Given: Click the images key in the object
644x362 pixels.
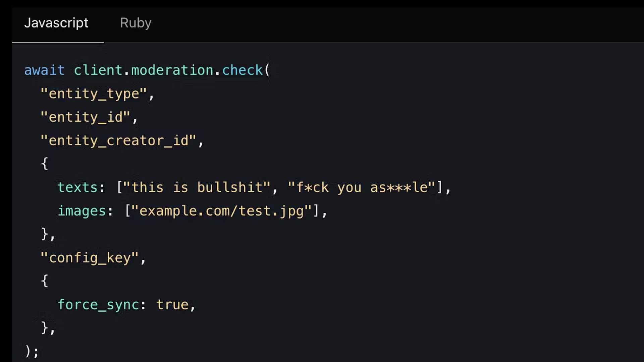Looking at the screenshot, I should tap(82, 211).
